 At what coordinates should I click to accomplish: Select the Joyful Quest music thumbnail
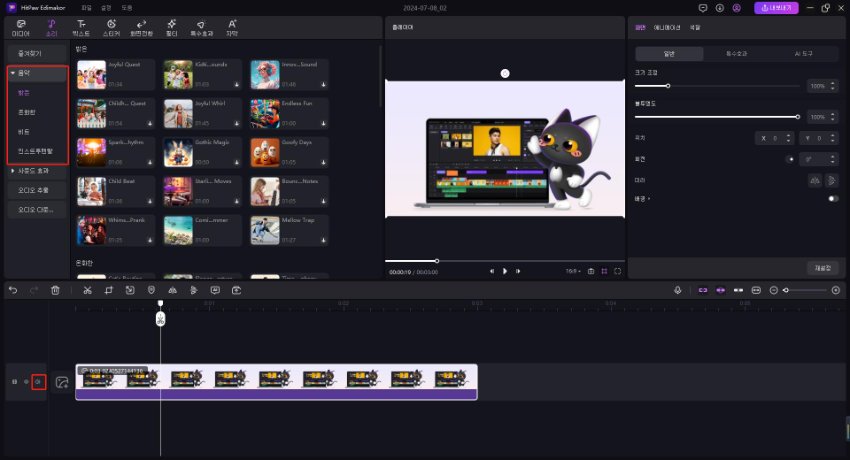92,73
